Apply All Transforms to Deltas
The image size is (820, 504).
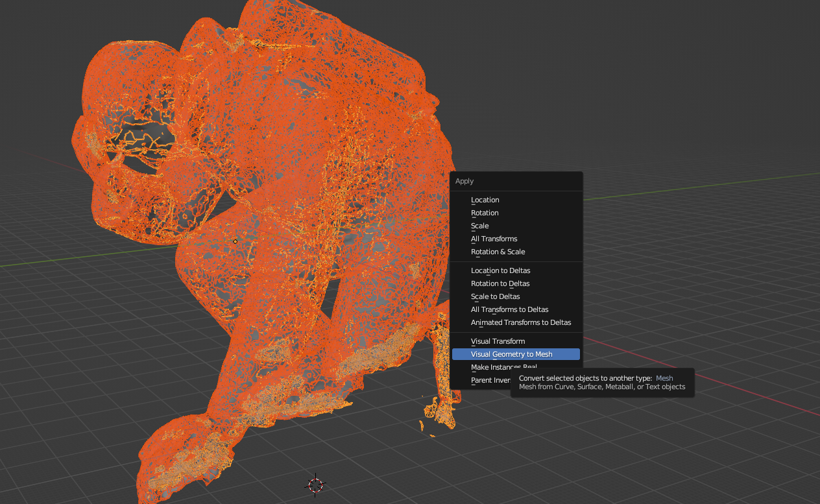point(509,309)
